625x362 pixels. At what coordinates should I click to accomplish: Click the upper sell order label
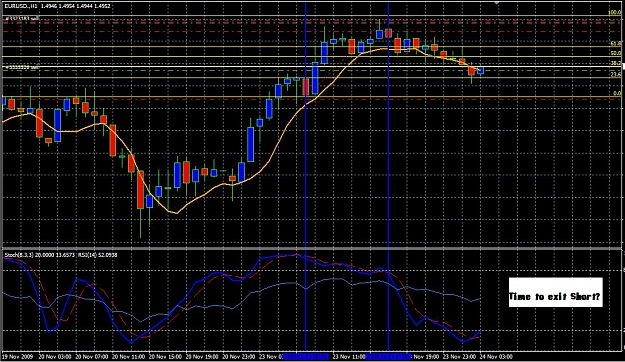(x=22, y=19)
